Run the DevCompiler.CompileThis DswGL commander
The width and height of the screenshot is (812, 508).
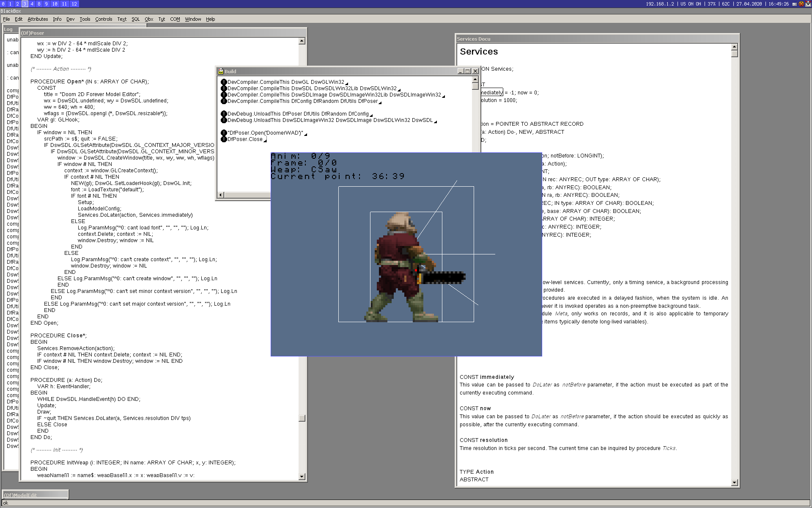224,82
